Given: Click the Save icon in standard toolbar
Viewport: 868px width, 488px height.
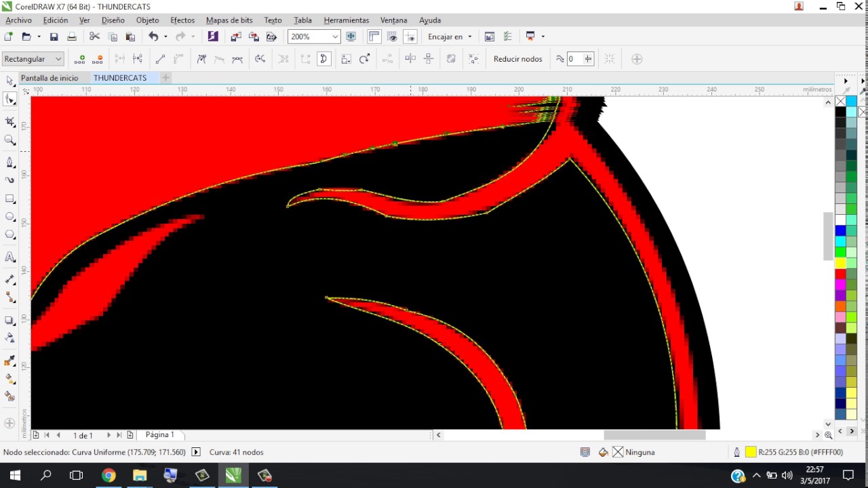Looking at the screenshot, I should click(x=54, y=37).
